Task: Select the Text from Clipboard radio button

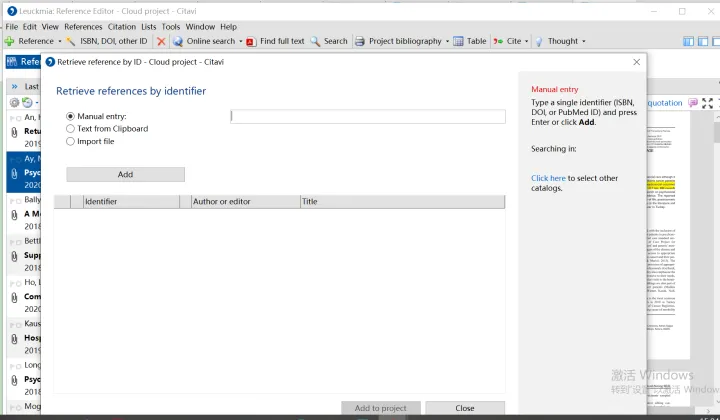Action: tap(70, 129)
